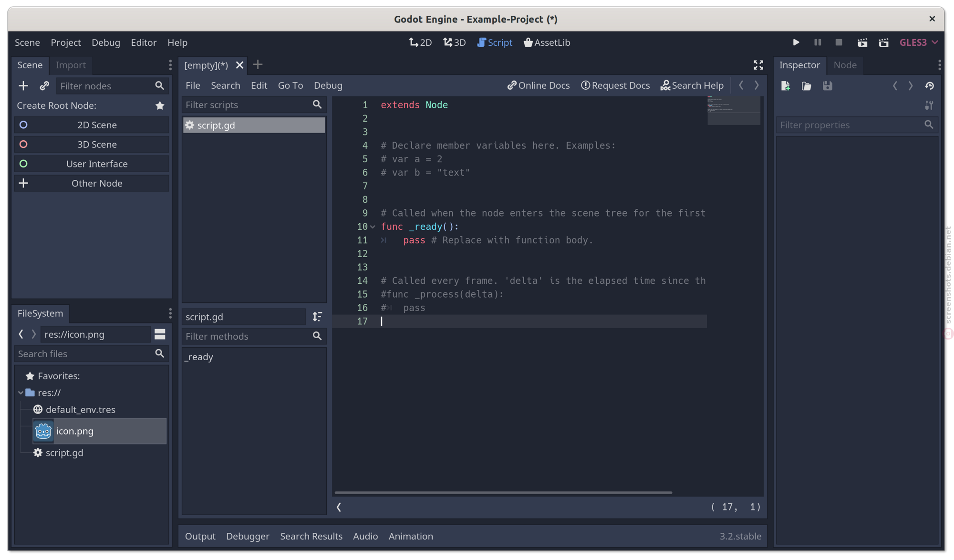Open the script editor Search menu
Viewport: 954px width, 560px height.
(225, 85)
